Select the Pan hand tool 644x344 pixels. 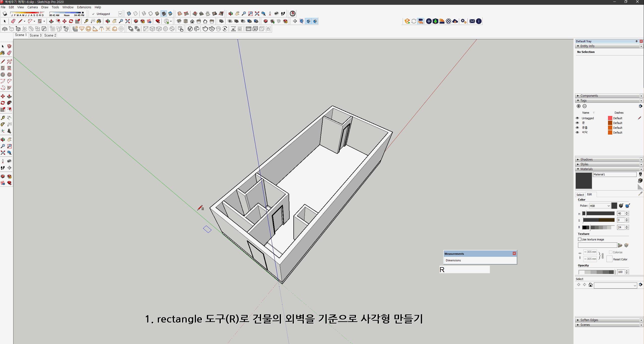9,140
